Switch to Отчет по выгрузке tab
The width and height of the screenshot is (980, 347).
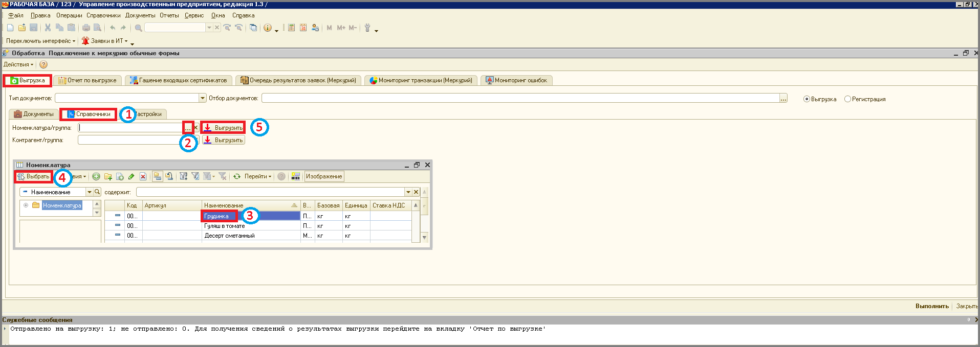[88, 80]
